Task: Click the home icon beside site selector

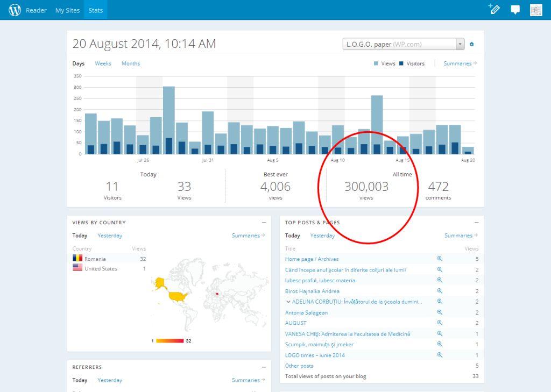Action: click(x=472, y=44)
